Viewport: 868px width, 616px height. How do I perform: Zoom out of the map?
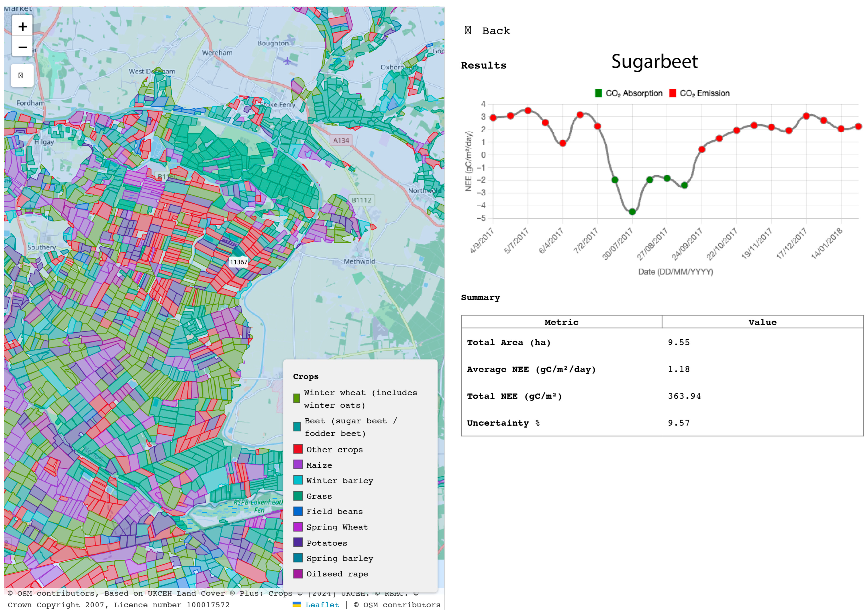[22, 47]
